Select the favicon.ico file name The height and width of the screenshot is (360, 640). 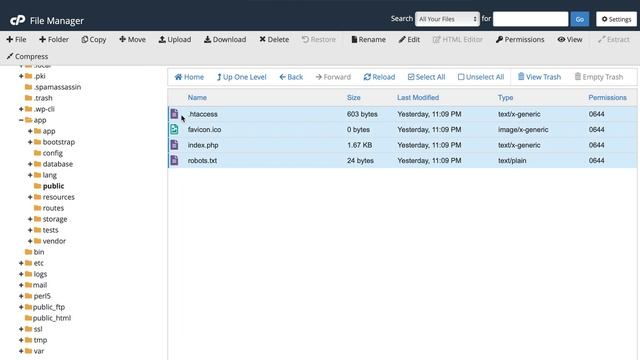point(204,130)
